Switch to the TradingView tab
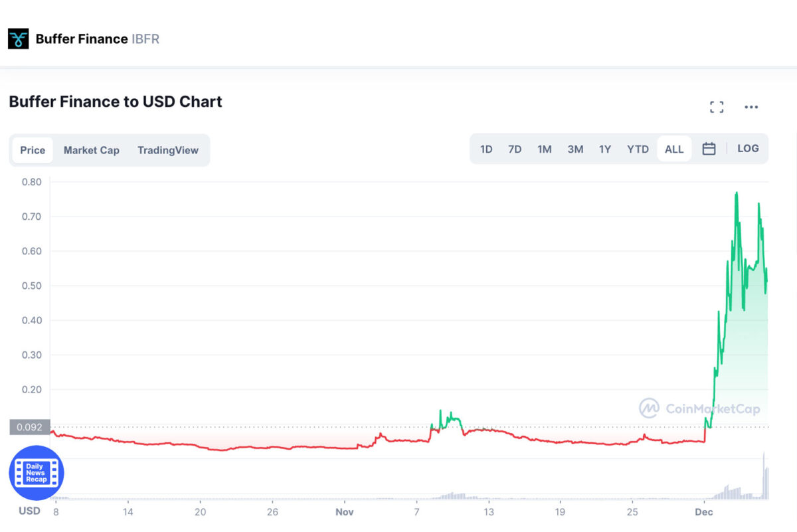The image size is (797, 532). tap(168, 150)
